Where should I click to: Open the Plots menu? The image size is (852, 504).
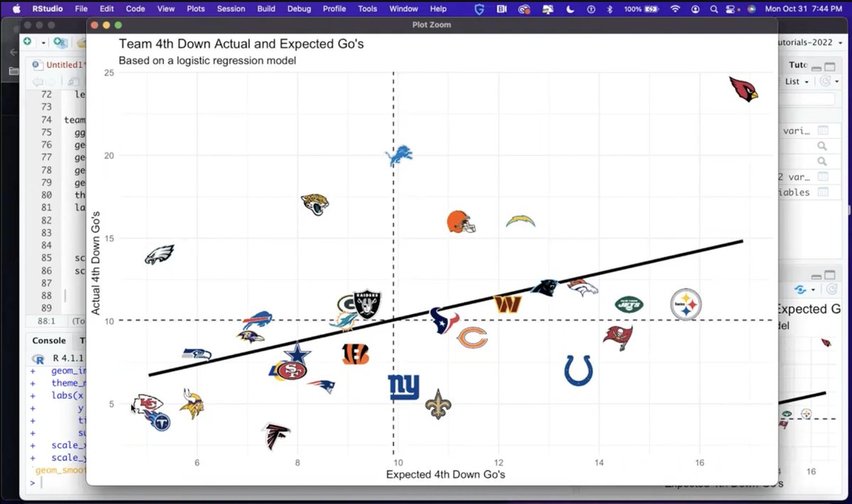tap(196, 9)
